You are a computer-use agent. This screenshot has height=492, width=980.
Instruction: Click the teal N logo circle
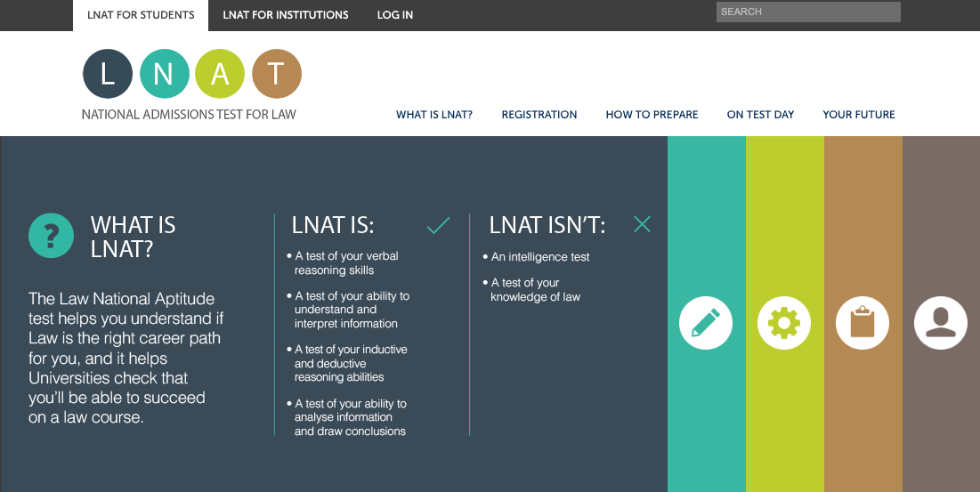(164, 74)
